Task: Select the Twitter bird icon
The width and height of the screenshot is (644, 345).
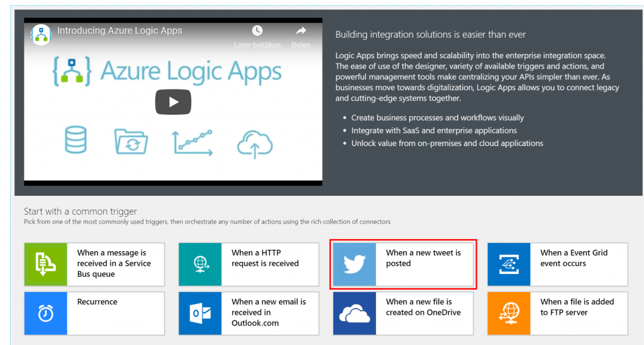Action: pyautogui.click(x=355, y=264)
